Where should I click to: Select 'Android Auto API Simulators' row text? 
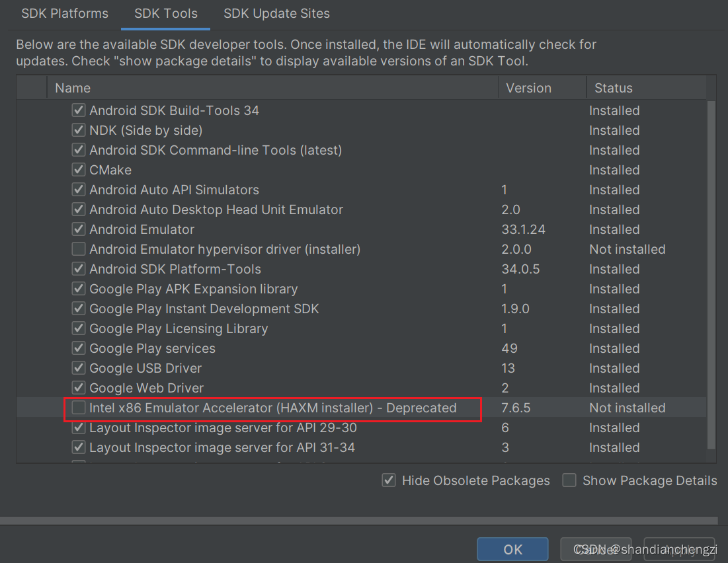174,190
